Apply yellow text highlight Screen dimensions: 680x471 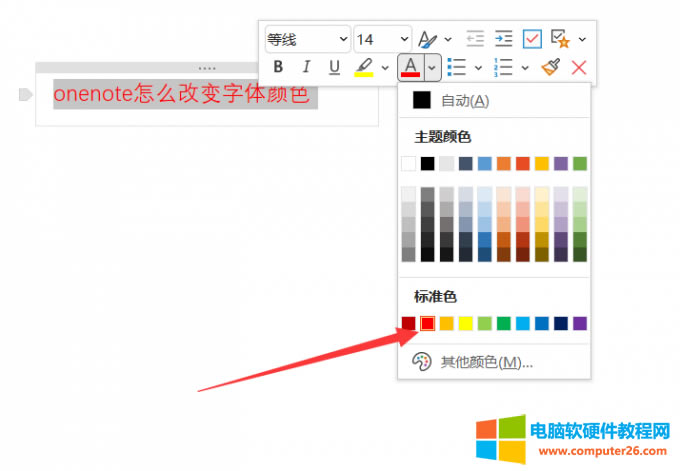tap(364, 67)
